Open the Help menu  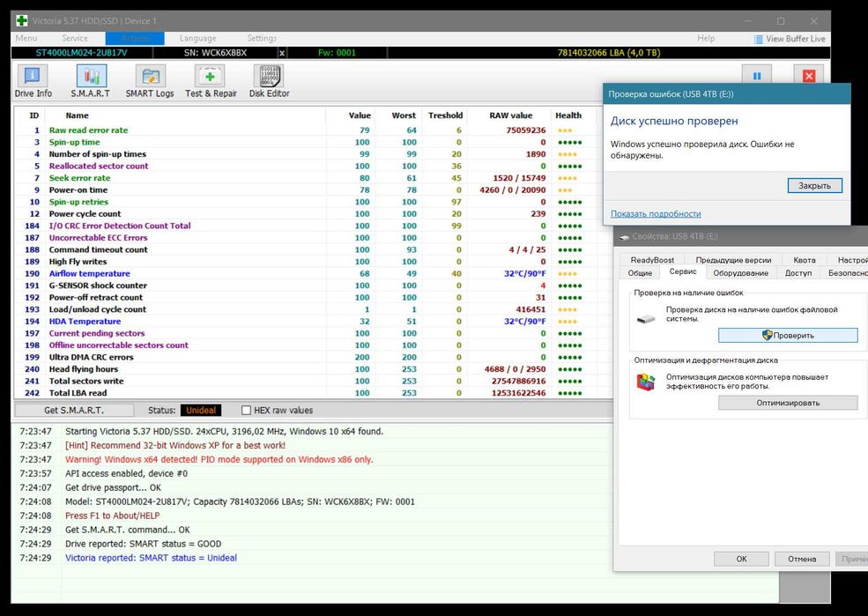tap(706, 38)
